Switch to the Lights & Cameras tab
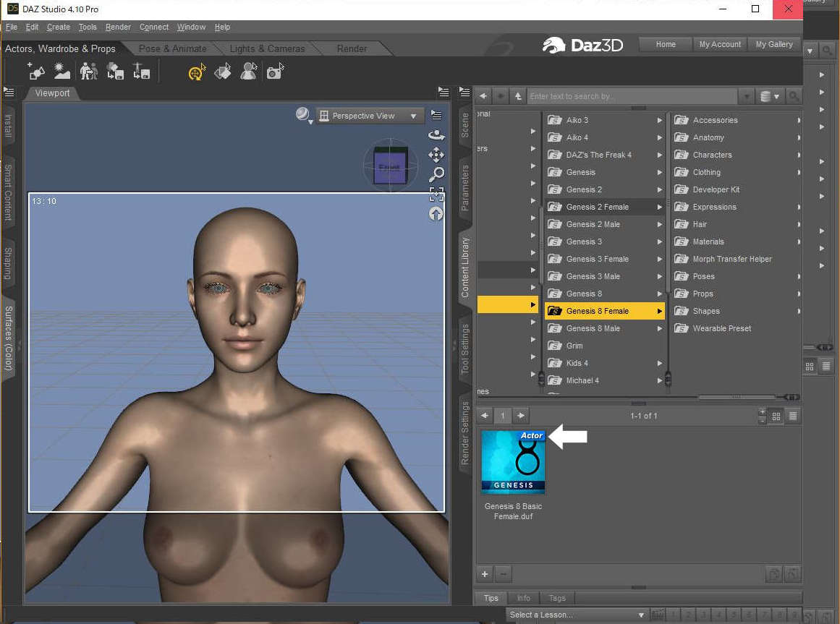This screenshot has width=840, height=624. (x=267, y=48)
